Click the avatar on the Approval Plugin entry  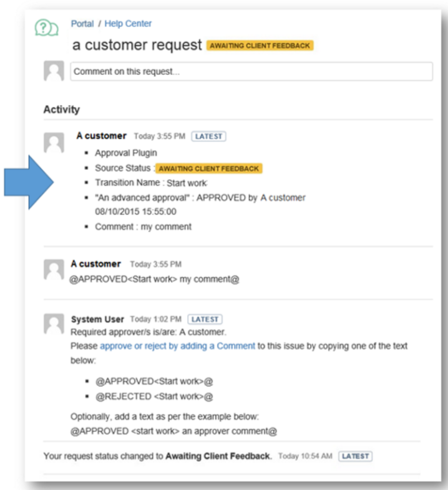54,142
